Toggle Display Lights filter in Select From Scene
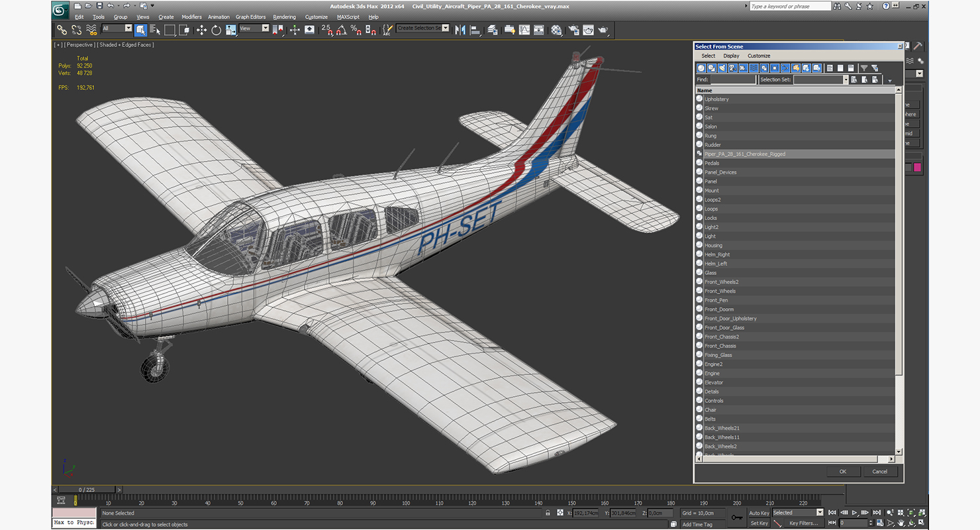Screen dimensions: 980x530 coord(722,68)
